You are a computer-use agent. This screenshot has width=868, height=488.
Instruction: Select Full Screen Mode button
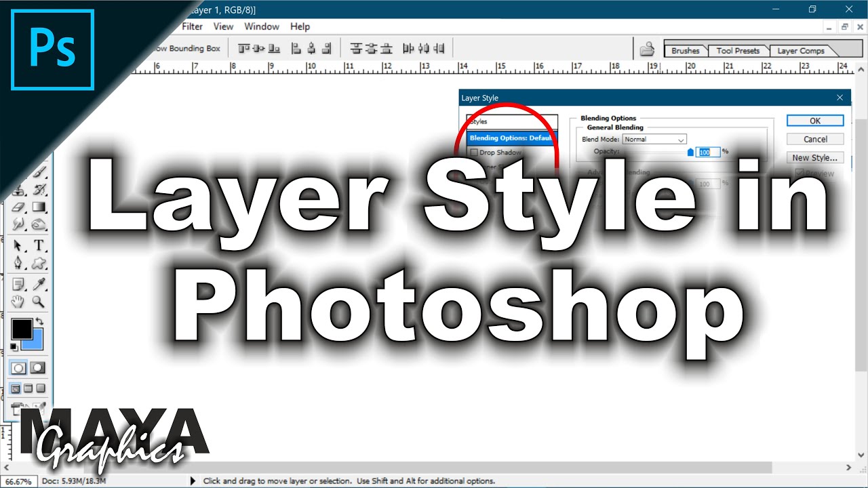[40, 388]
